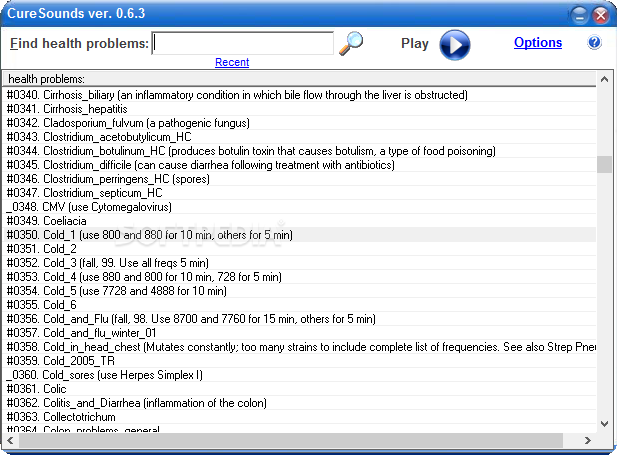
Task: Select the #0351 Cold_2 entry
Action: tap(300, 249)
